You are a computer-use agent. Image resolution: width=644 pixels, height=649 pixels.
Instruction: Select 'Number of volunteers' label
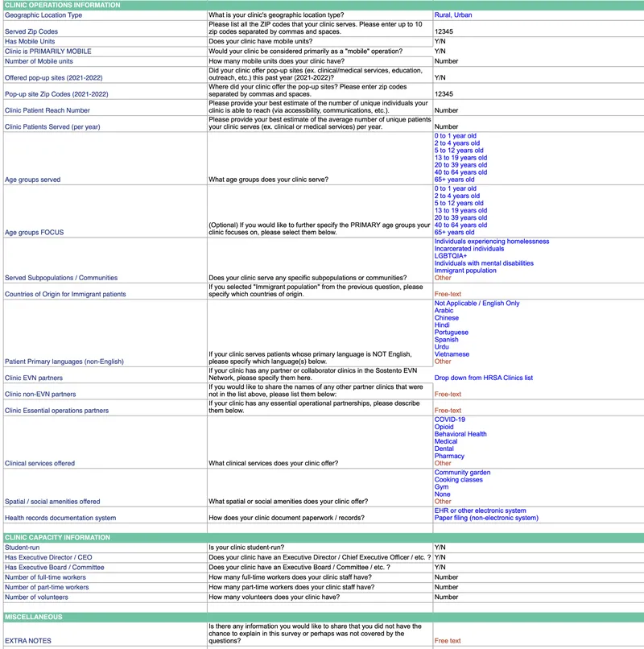coord(36,597)
